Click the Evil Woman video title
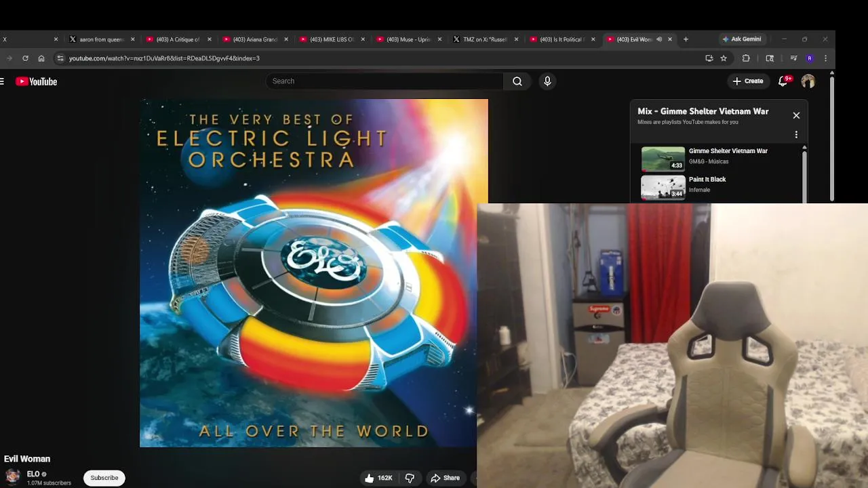868x488 pixels. click(27, 459)
